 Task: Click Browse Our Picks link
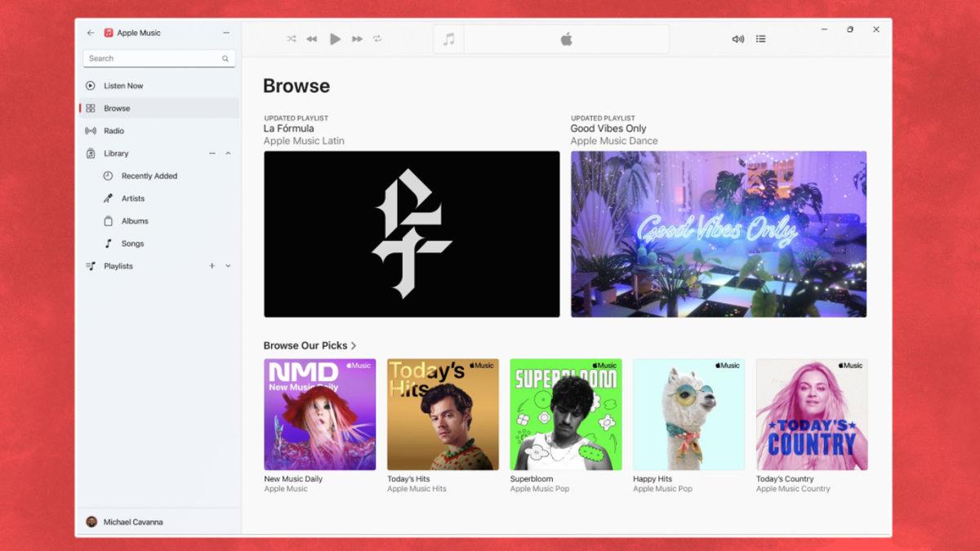coord(311,344)
